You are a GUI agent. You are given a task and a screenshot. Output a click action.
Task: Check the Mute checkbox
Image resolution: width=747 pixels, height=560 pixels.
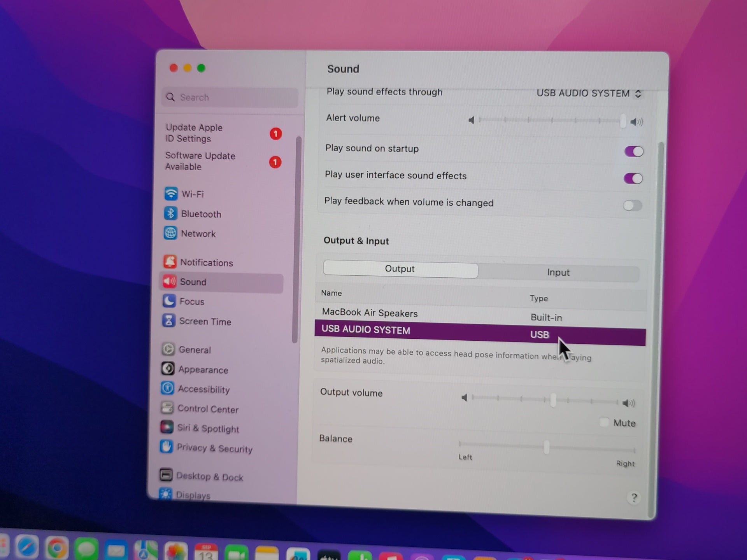pos(604,422)
